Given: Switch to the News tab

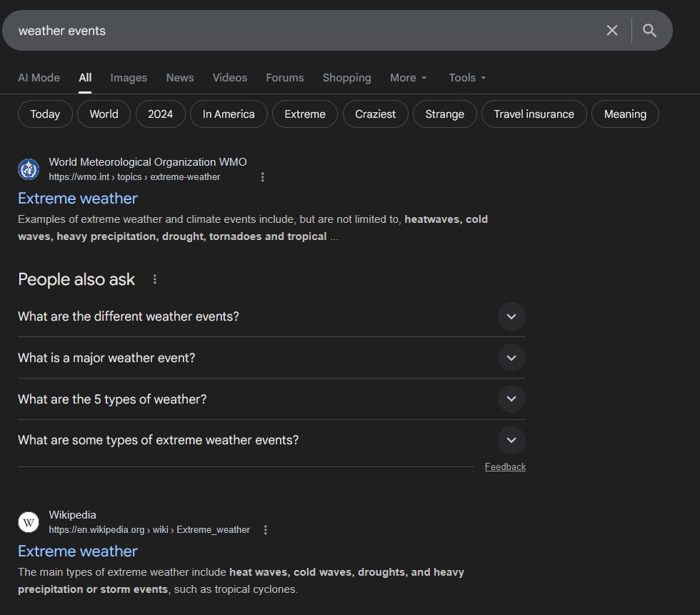Looking at the screenshot, I should 180,78.
